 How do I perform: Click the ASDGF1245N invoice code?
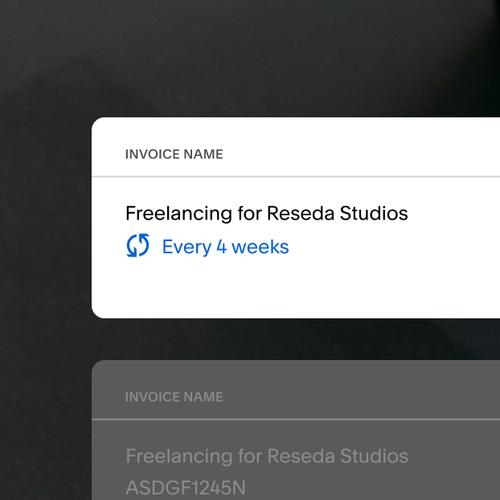tap(186, 488)
